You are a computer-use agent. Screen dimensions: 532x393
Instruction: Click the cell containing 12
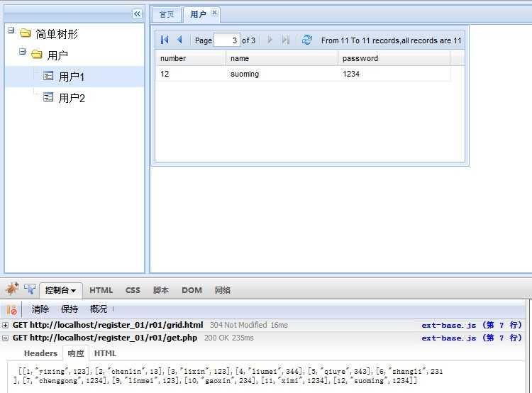point(191,74)
